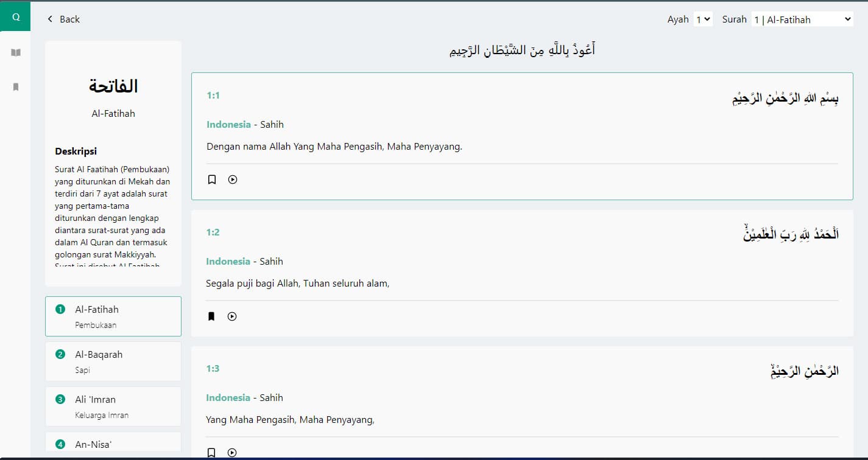Click Indonesia label in ayah 1:2

click(228, 262)
